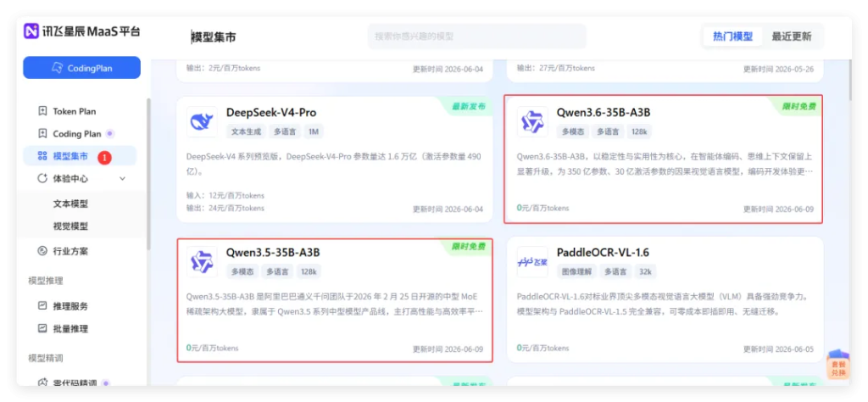Focus the 搜索你感兴趣的模型 search field

click(x=476, y=36)
